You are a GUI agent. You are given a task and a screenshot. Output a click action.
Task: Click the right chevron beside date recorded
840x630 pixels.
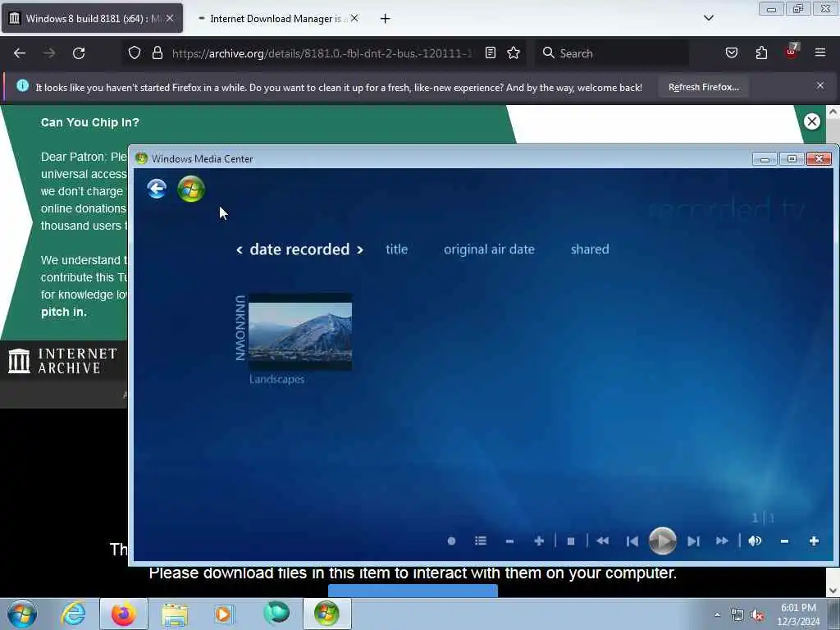coord(360,250)
